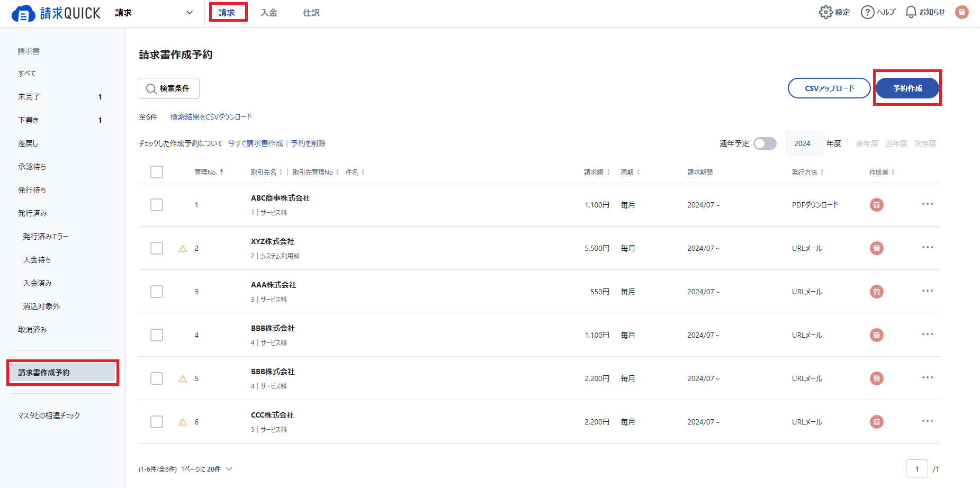Image resolution: width=980 pixels, height=488 pixels.
Task: Click the magnifier icon for 検索条件
Action: [x=151, y=88]
